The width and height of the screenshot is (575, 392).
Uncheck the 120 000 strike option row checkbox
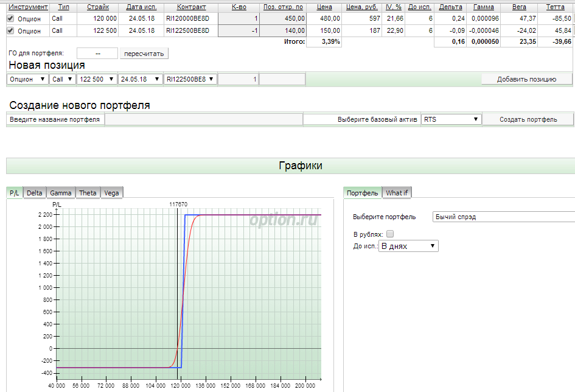[x=10, y=19]
